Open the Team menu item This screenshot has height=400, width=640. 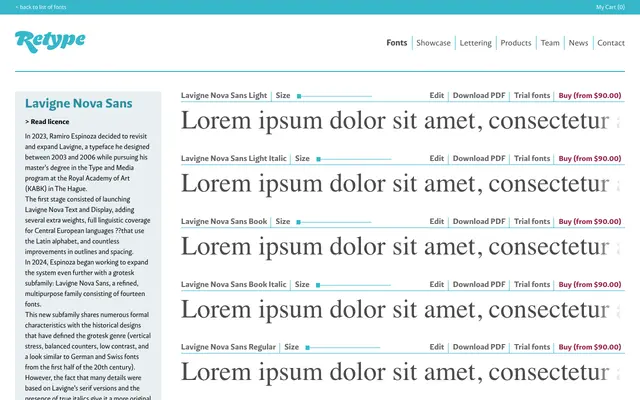tap(550, 43)
